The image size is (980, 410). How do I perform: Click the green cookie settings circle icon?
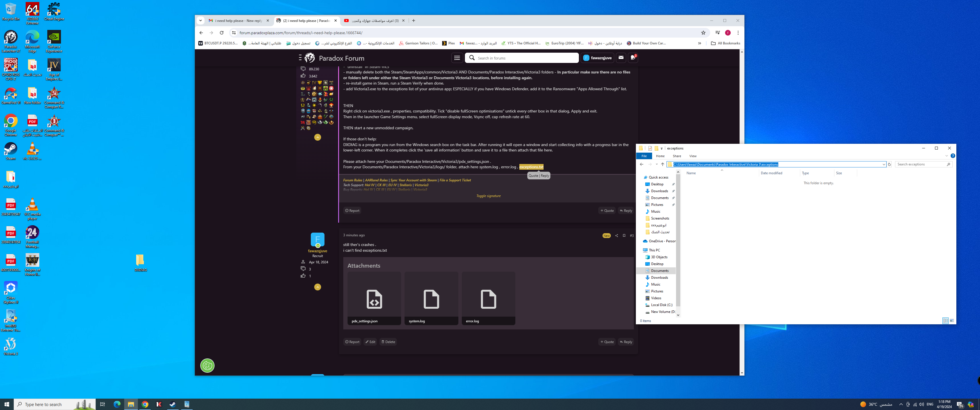coord(207,366)
